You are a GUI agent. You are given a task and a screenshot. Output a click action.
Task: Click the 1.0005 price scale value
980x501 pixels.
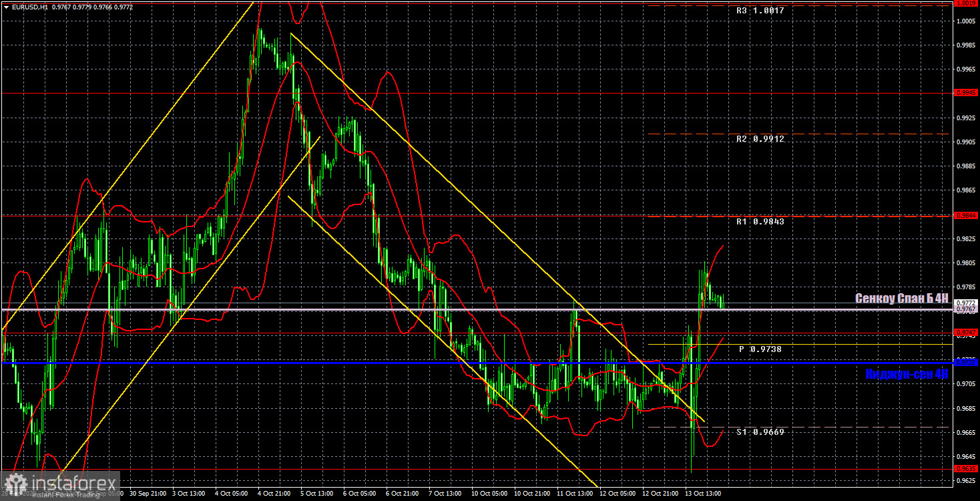click(x=967, y=21)
